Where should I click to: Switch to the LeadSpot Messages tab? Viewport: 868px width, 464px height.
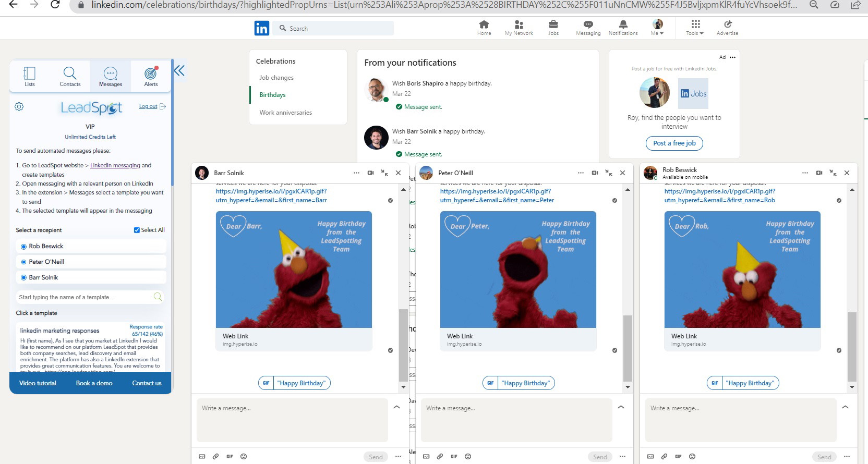coord(111,76)
